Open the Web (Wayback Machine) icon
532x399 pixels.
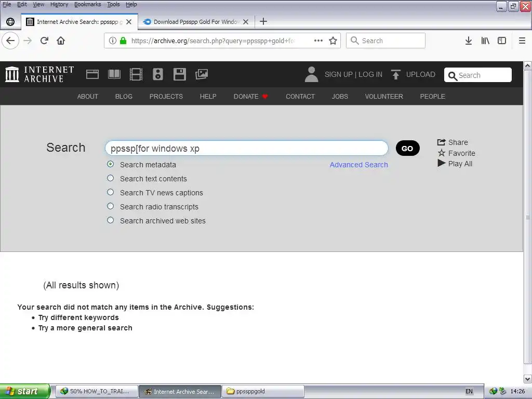(92, 74)
